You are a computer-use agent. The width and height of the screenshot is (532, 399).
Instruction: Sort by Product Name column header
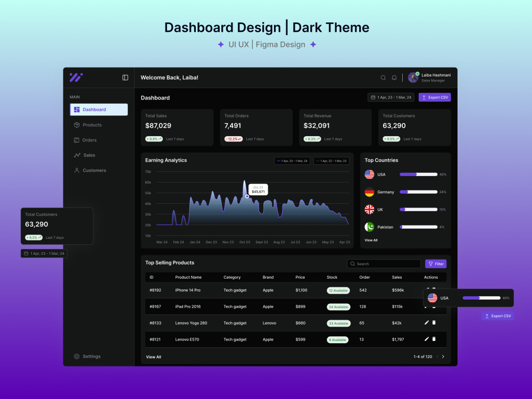(188, 277)
